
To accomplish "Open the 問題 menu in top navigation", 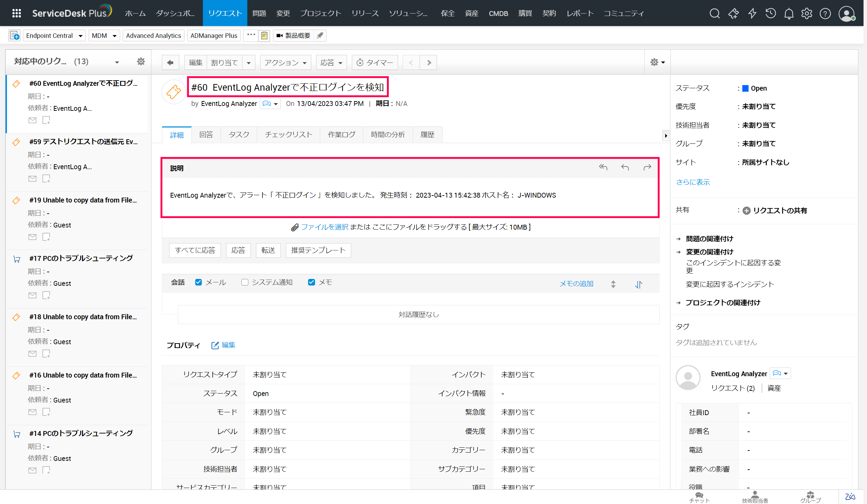I will pos(259,13).
